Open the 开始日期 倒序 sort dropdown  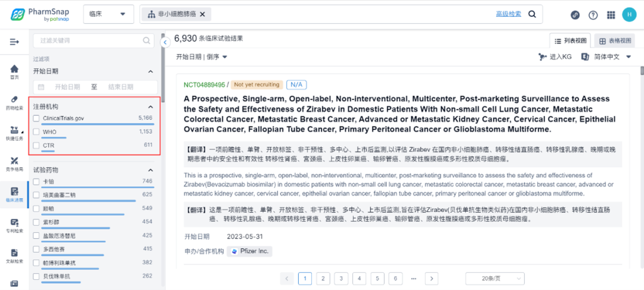[x=202, y=57]
